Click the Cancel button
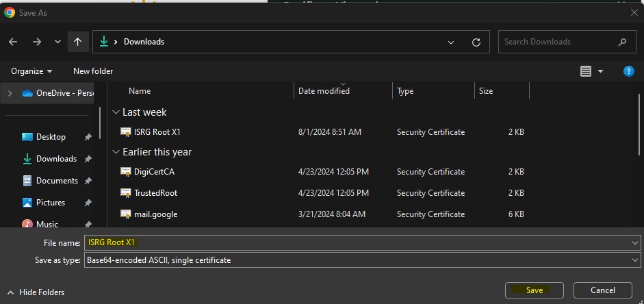Screen dimensions: 644x304 [x=602, y=290]
